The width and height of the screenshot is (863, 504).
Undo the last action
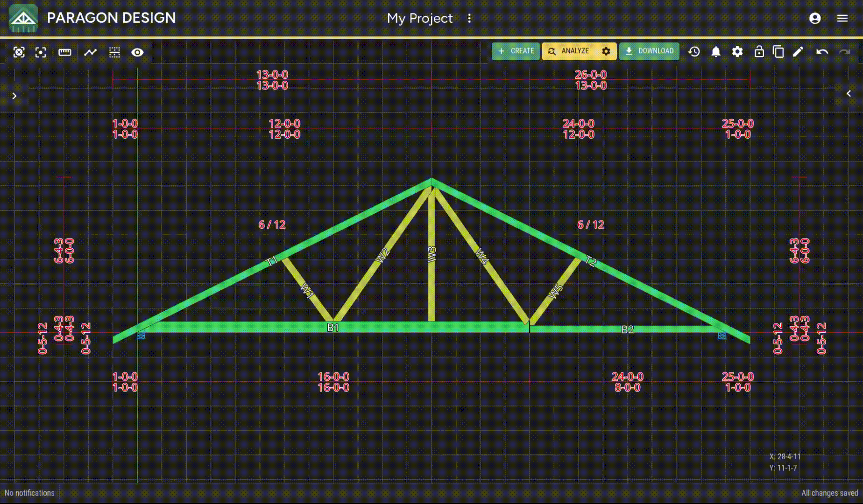(822, 51)
